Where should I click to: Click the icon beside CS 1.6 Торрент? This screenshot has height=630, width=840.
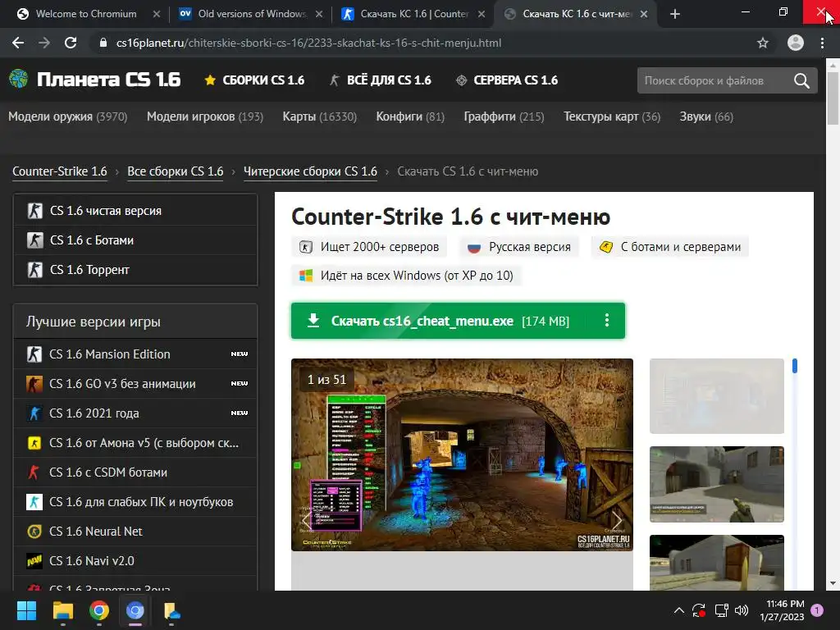tap(34, 269)
